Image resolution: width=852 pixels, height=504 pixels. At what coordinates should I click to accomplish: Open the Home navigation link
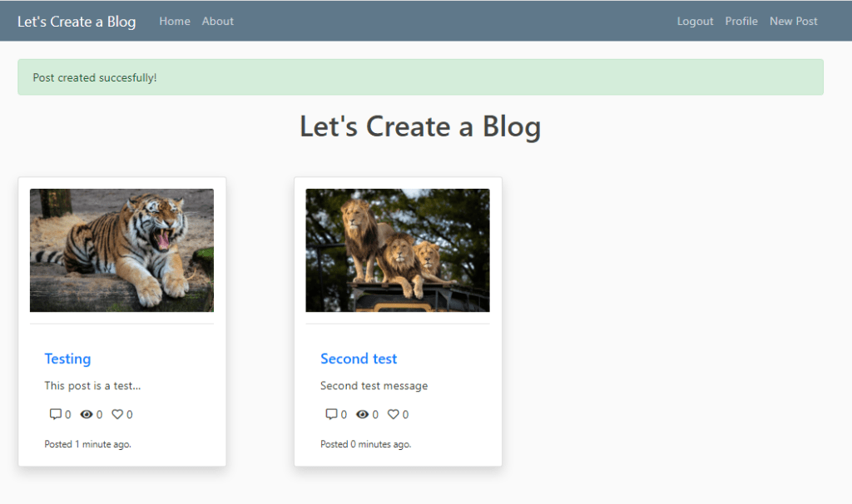click(175, 22)
